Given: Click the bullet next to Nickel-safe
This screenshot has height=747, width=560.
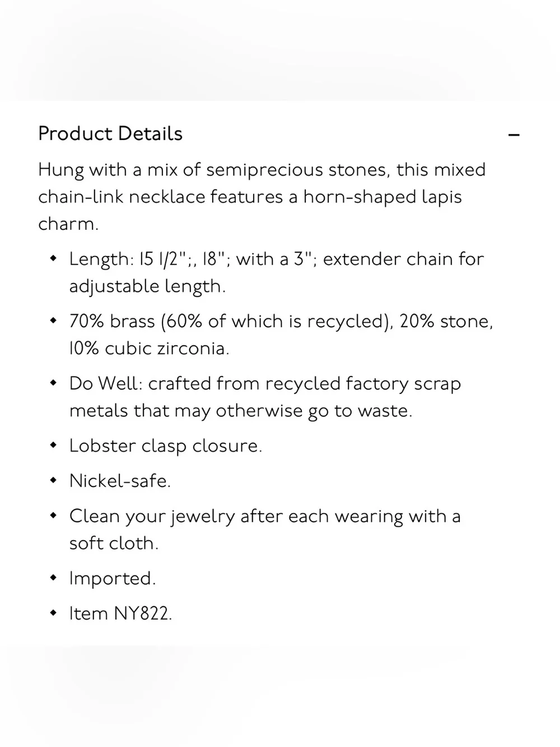Looking at the screenshot, I should point(53,481).
